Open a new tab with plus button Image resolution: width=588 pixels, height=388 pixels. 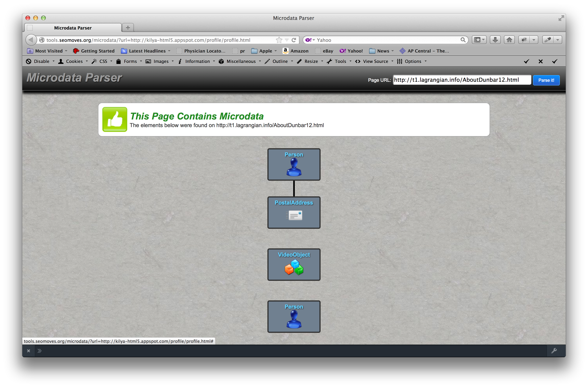tap(128, 27)
